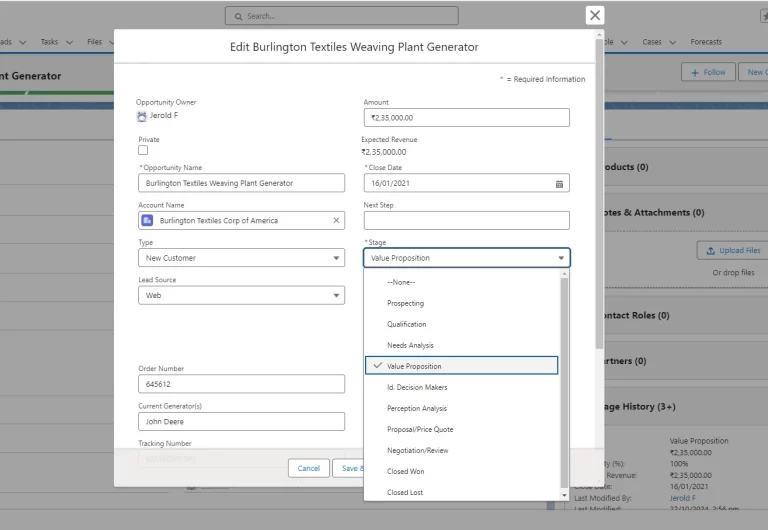Close the edit dialog with X button

pyautogui.click(x=595, y=15)
